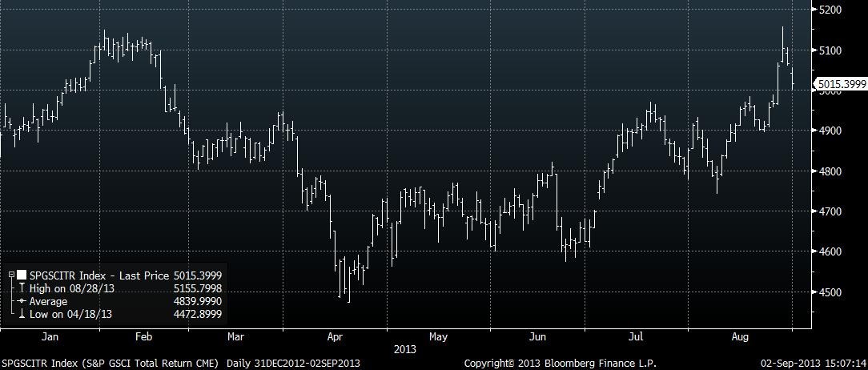Click the 02-Sep-2013 15:07:14 timestamp

[812, 364]
